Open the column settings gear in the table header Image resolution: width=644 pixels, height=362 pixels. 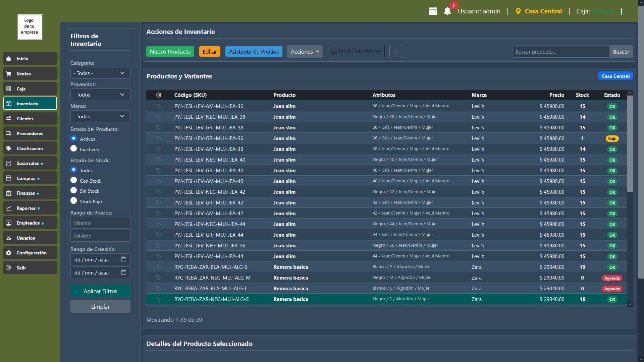[158, 95]
